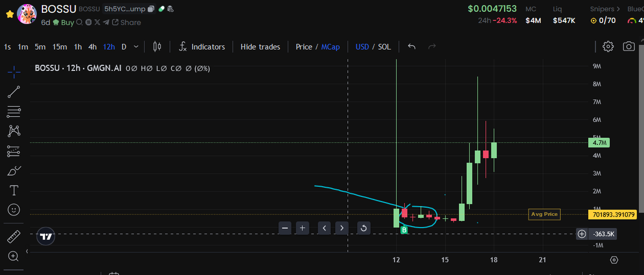
Task: Click the 701893.391079 average price label
Action: click(x=612, y=214)
